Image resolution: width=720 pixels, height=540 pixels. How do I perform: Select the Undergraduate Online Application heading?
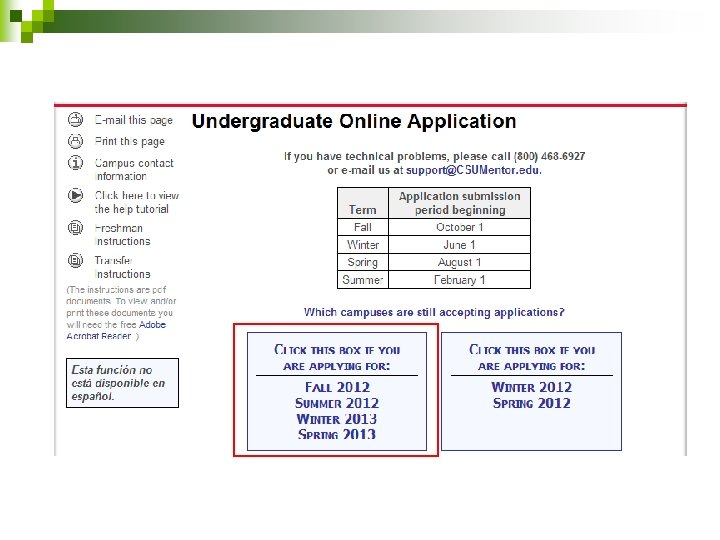[x=354, y=122]
